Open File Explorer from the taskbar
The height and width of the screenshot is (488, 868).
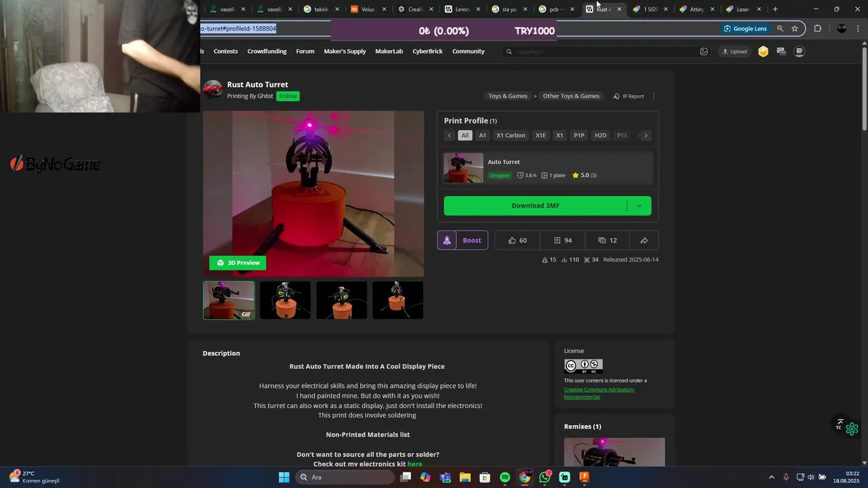pos(465,477)
